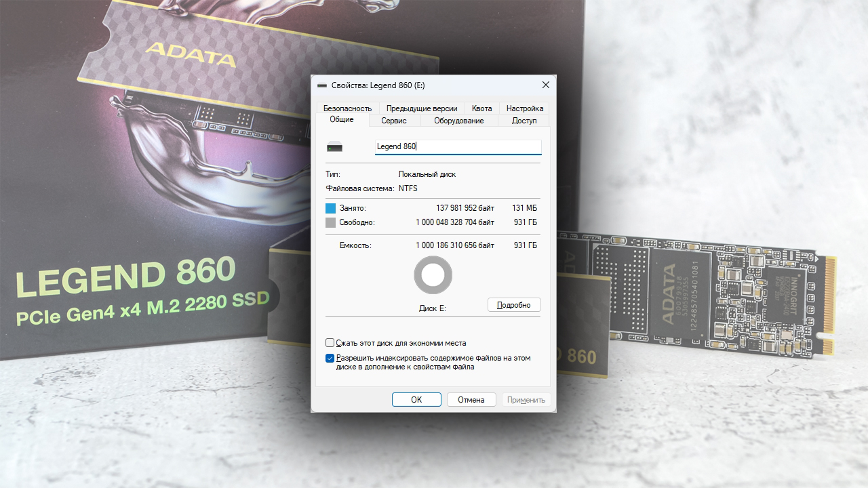Click the gray Свободно color swatch
This screenshot has width=868, height=488.
point(331,222)
